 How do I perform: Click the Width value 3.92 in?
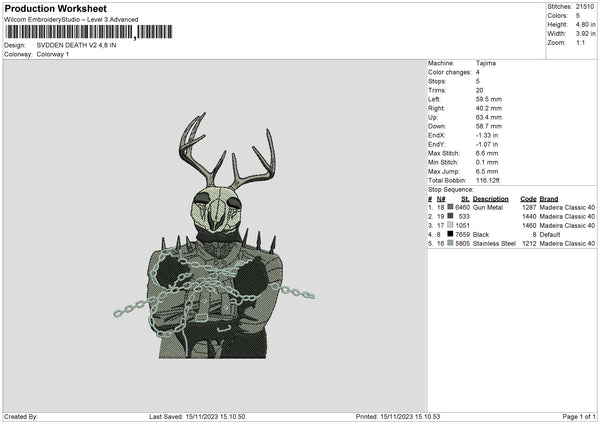(585, 34)
